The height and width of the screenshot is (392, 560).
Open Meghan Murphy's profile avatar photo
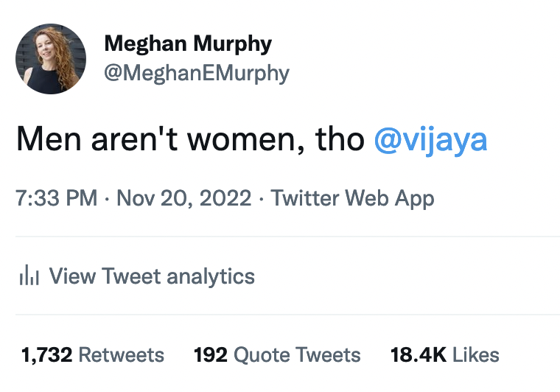[51, 59]
